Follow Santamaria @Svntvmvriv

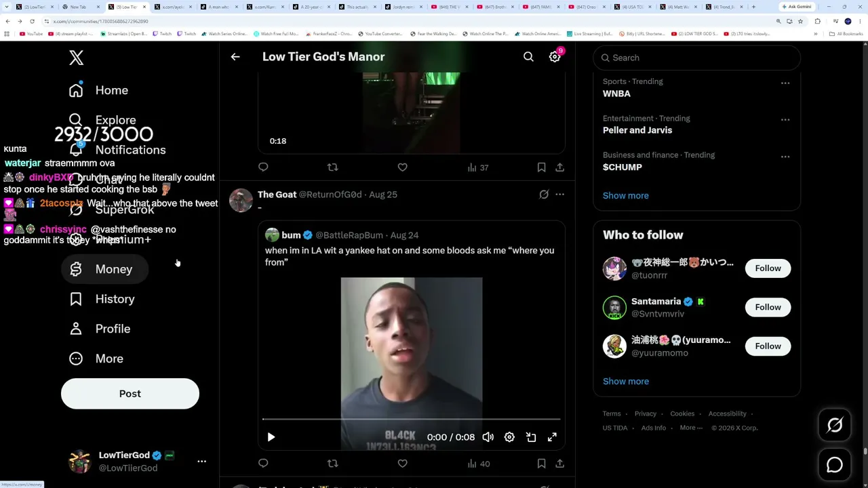coord(768,307)
